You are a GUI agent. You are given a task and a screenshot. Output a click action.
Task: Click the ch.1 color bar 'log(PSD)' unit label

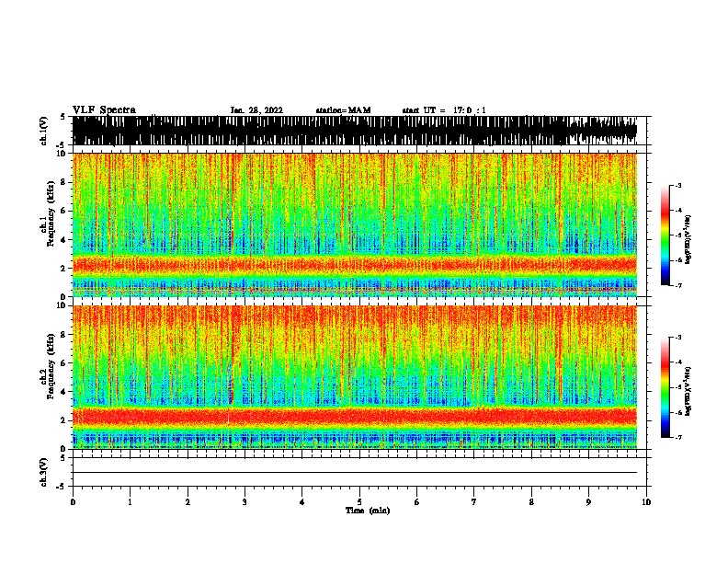click(x=688, y=240)
